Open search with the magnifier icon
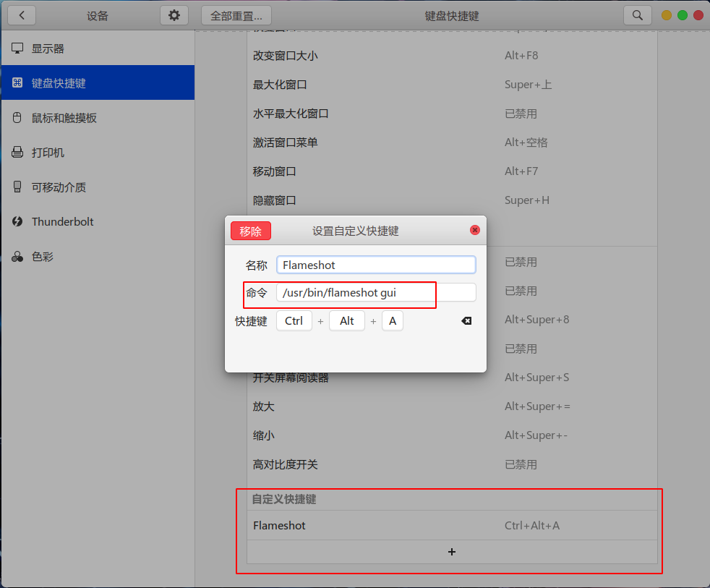 click(637, 15)
